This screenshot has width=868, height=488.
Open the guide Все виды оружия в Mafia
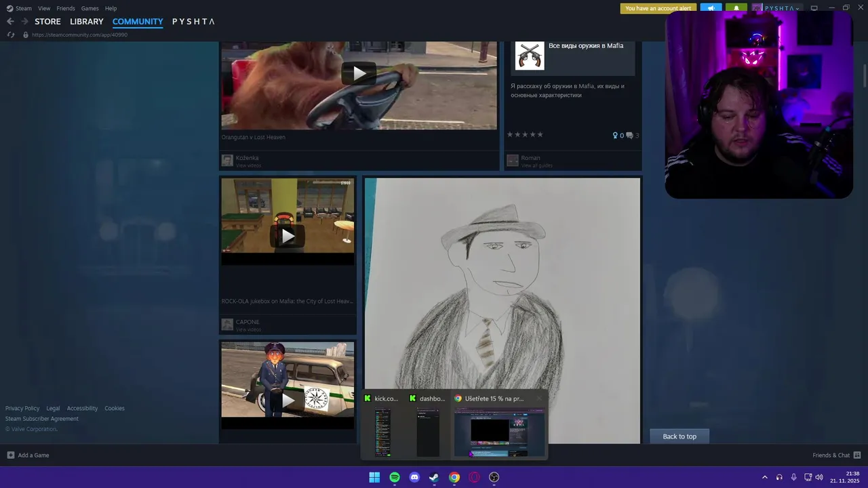(x=586, y=45)
